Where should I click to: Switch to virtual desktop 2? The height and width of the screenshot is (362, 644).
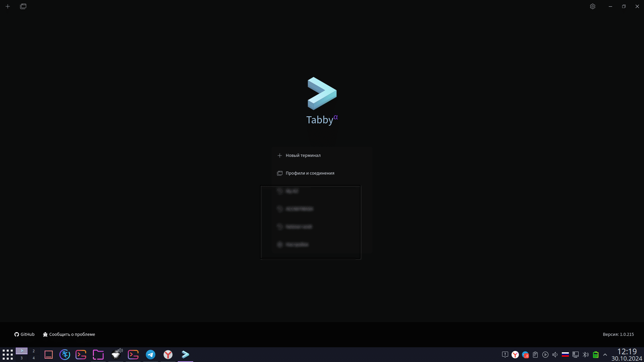(x=34, y=351)
